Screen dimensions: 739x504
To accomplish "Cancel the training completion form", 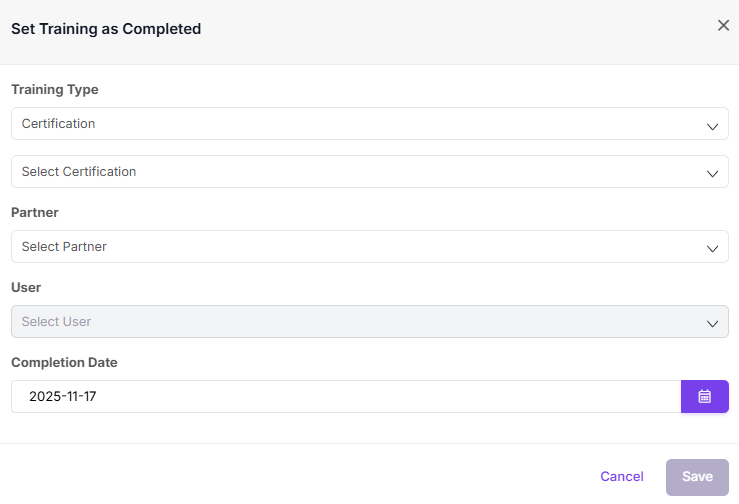I will coord(621,477).
